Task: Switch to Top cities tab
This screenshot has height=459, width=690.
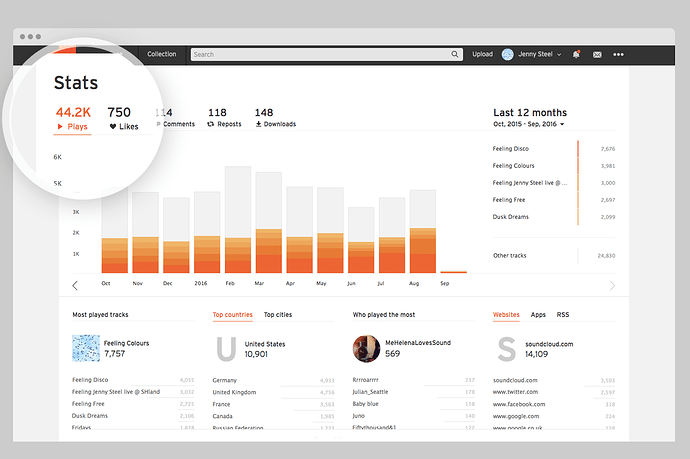Action: coord(277,315)
